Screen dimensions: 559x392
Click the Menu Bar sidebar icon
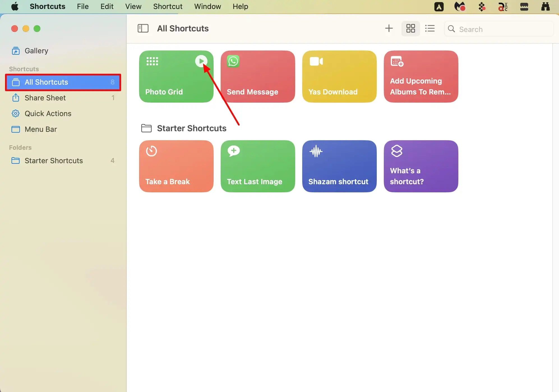[x=16, y=129]
